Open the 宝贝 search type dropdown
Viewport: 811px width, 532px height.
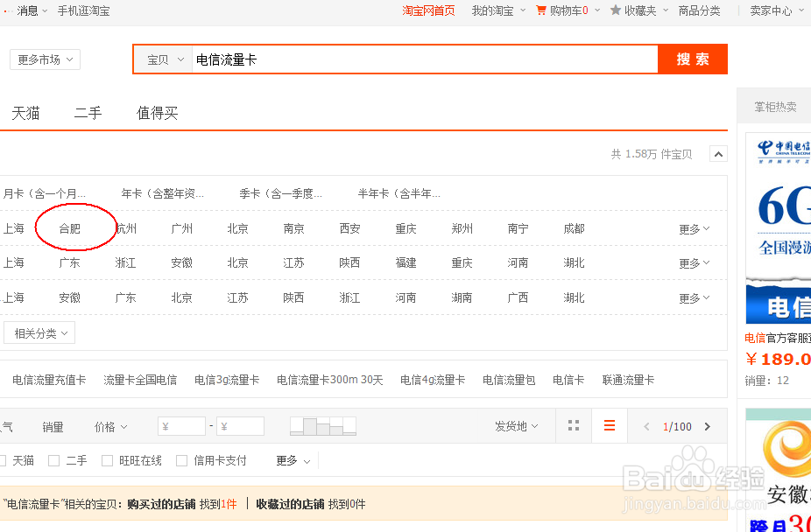(165, 59)
